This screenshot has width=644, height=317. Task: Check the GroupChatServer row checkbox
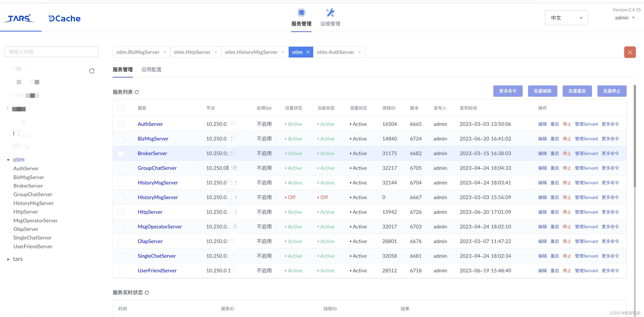pyautogui.click(x=121, y=168)
